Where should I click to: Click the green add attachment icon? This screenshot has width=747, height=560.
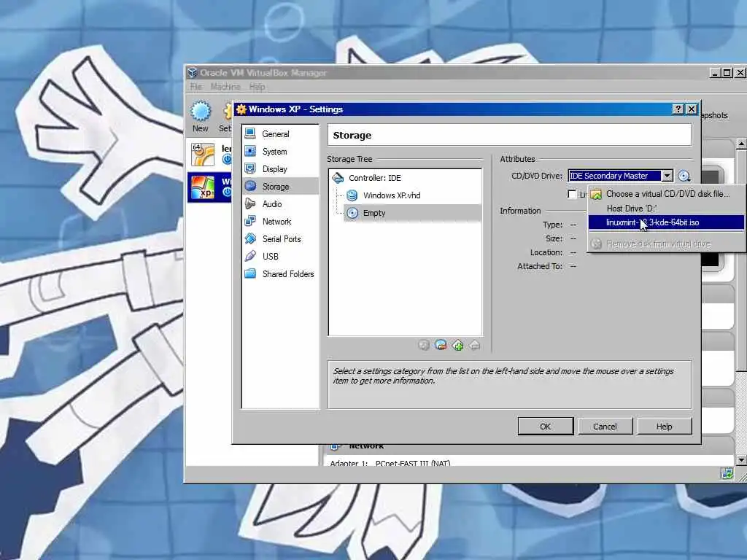[458, 345]
